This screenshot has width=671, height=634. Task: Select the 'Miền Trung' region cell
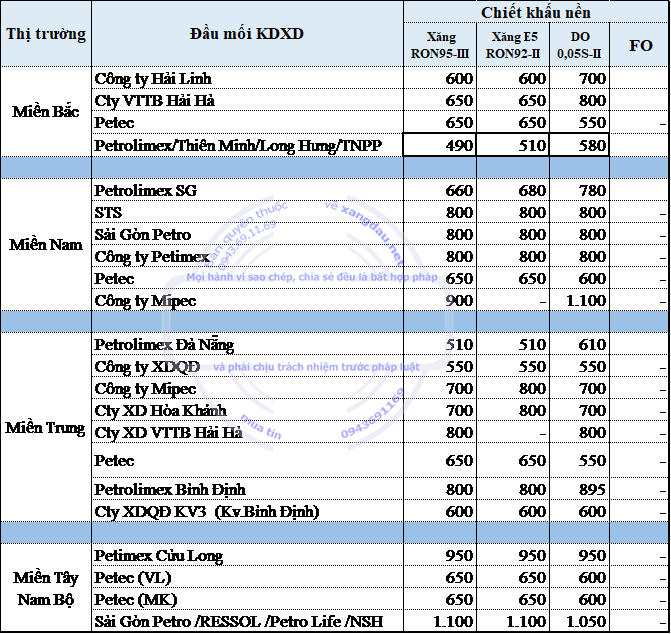tap(46, 427)
